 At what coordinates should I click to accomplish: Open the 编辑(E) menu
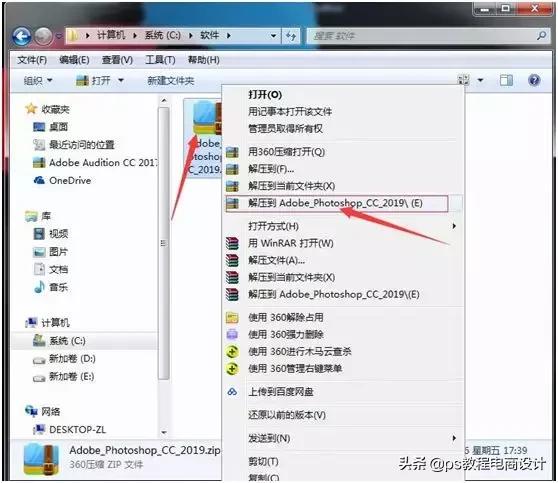[x=74, y=60]
